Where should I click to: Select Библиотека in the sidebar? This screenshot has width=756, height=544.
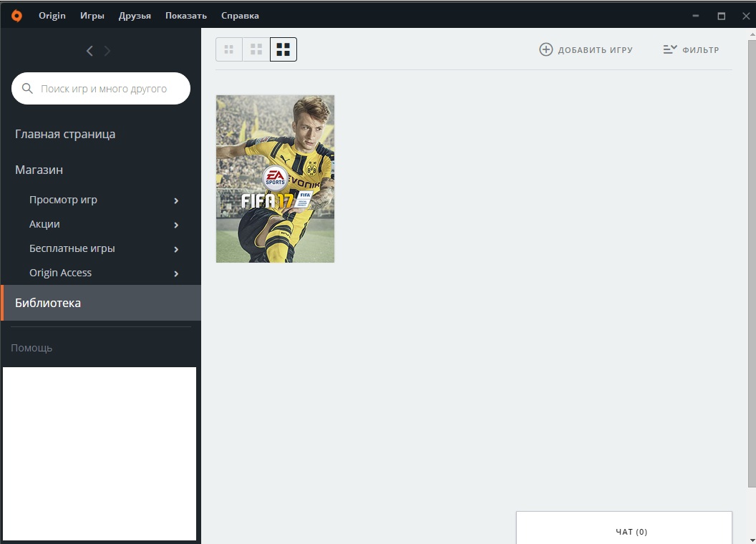tap(101, 303)
